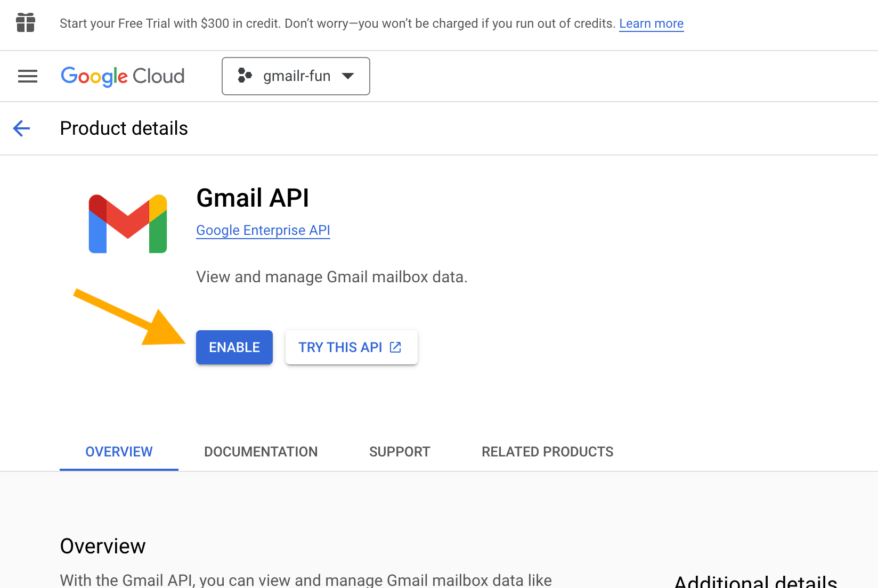
Task: Open the RELATED PRODUCTS tab
Action: point(547,452)
